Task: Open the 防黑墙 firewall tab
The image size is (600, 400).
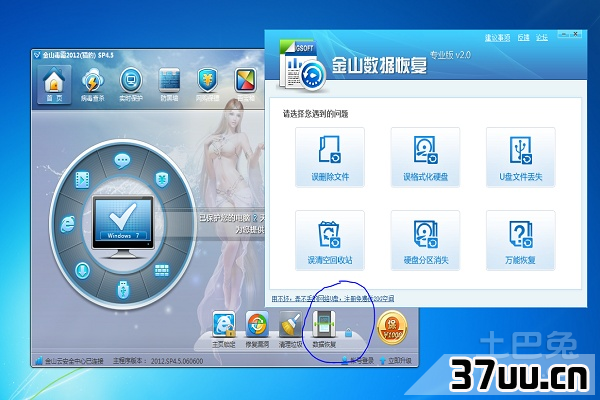Action: [x=169, y=85]
